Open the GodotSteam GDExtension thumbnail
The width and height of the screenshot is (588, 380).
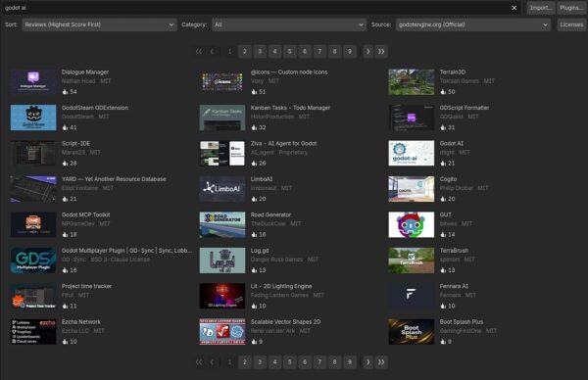pyautogui.click(x=33, y=118)
